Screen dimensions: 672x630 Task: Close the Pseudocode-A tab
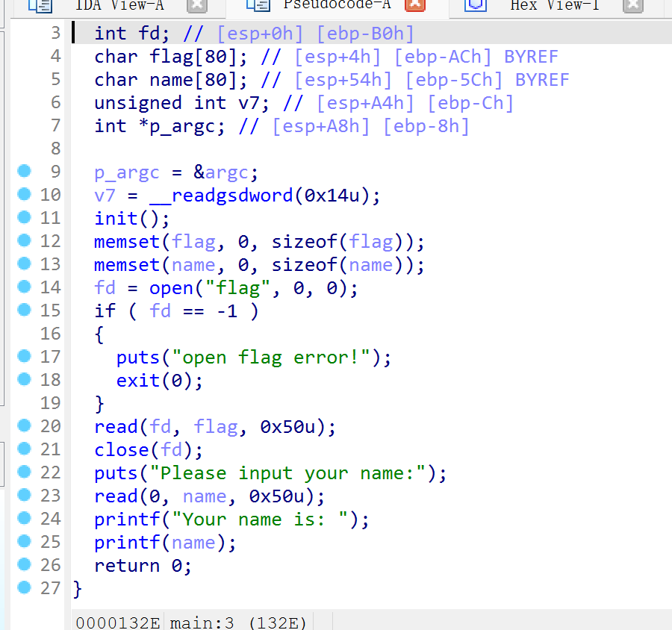(415, 6)
